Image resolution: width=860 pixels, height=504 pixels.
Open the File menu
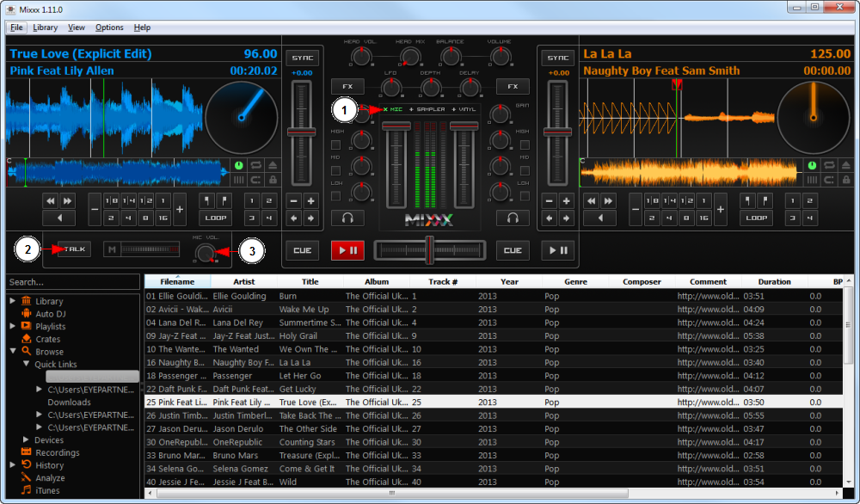(16, 28)
